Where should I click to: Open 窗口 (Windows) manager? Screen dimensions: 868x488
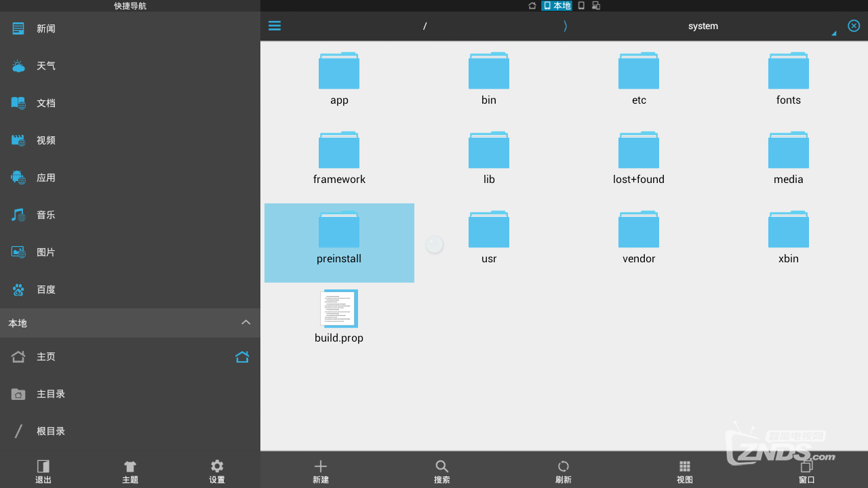(x=807, y=471)
